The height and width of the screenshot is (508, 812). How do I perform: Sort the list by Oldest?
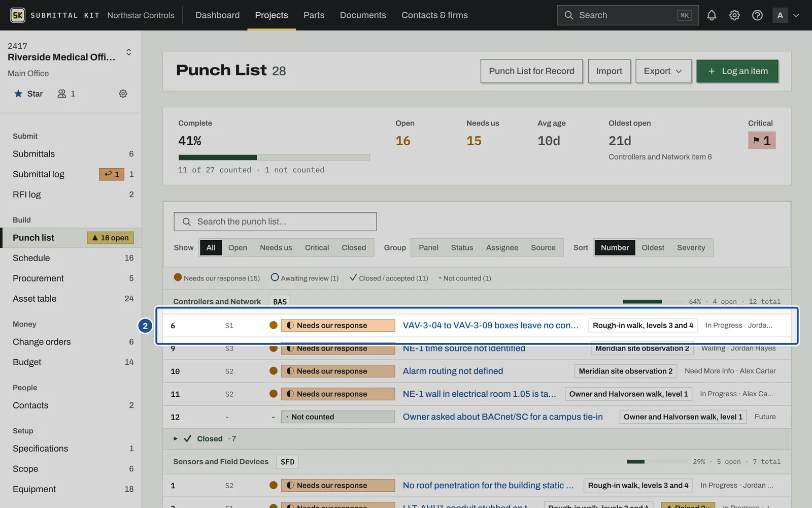point(653,248)
